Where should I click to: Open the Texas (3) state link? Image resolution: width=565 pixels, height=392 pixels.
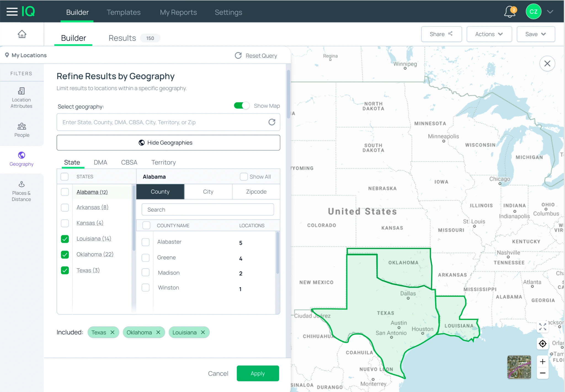tap(88, 270)
